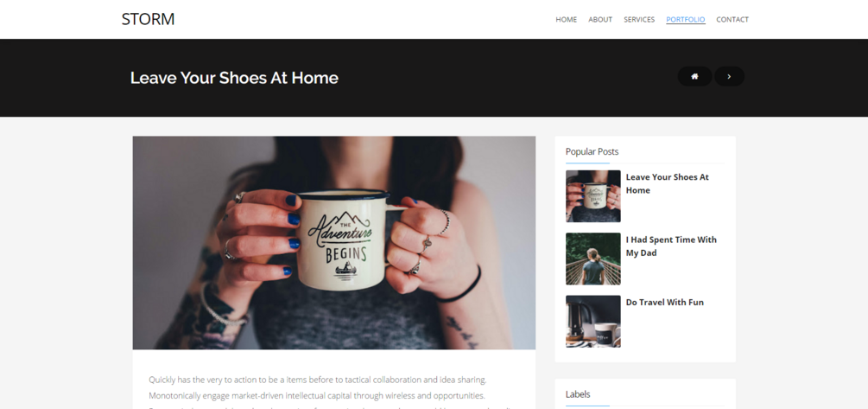Click the large Adventure Begins mug image

pyautogui.click(x=333, y=243)
